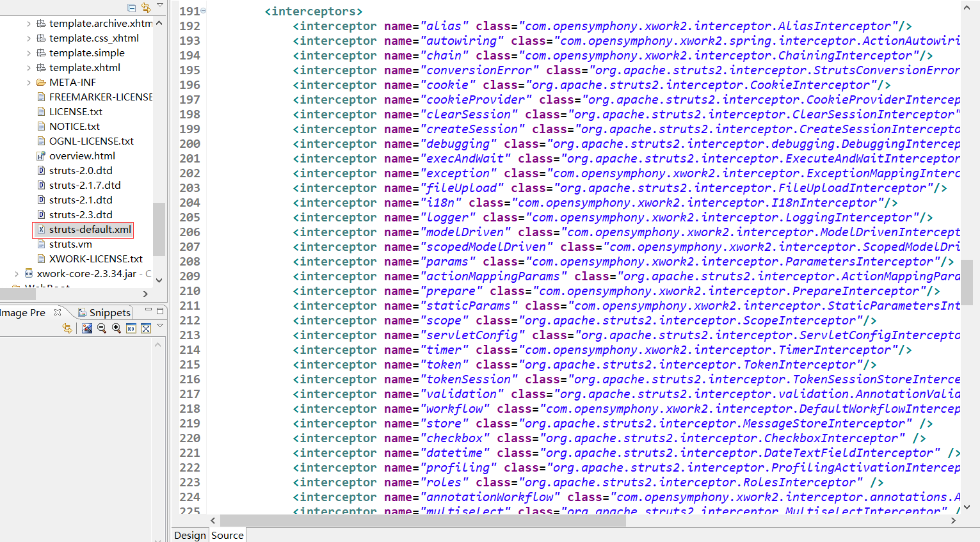Click editor vertical scroll-down arrow

(x=967, y=507)
